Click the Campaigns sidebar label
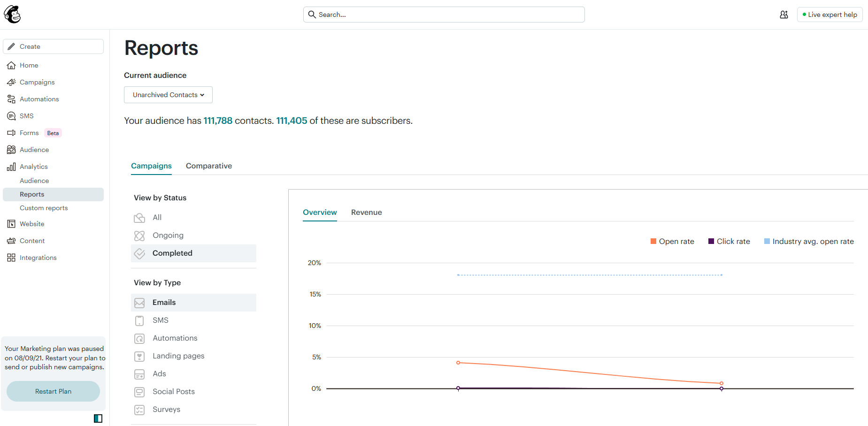Image resolution: width=868 pixels, height=426 pixels. click(x=37, y=82)
